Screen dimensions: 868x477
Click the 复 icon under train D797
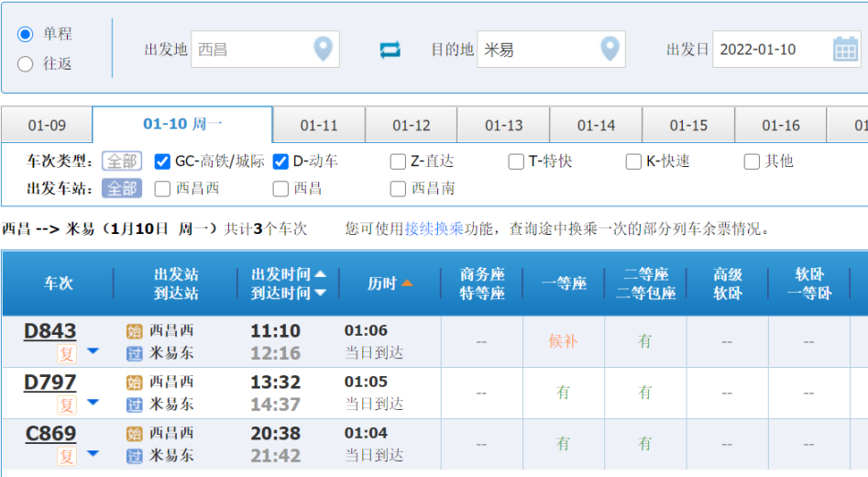tap(66, 405)
